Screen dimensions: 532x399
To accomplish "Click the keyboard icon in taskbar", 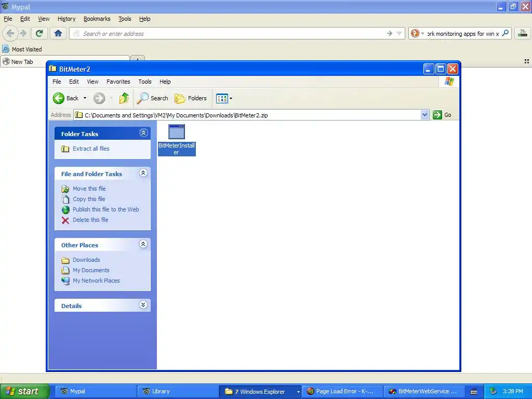I will point(474,392).
